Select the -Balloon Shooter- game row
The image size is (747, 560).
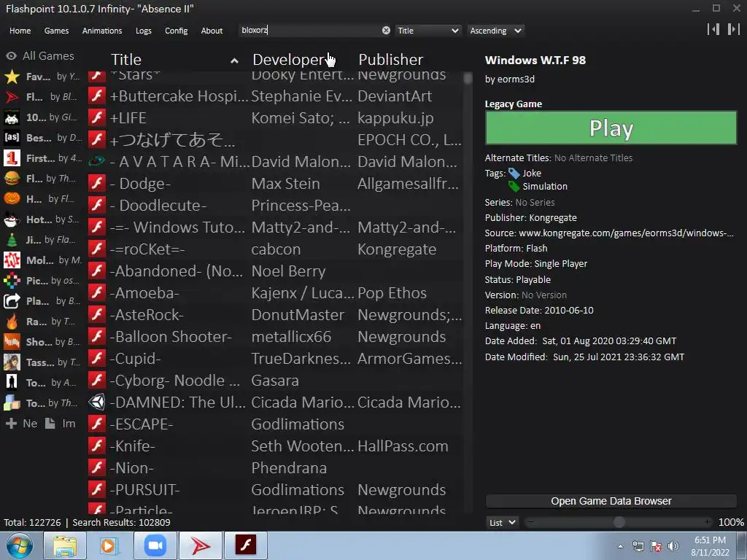point(275,337)
